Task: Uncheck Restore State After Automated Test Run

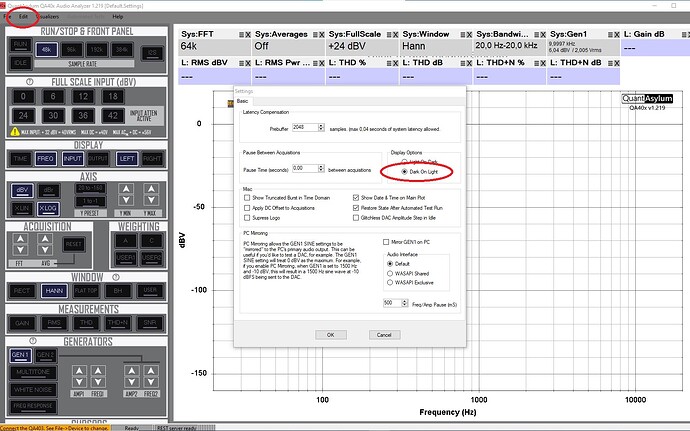Action: pos(356,208)
